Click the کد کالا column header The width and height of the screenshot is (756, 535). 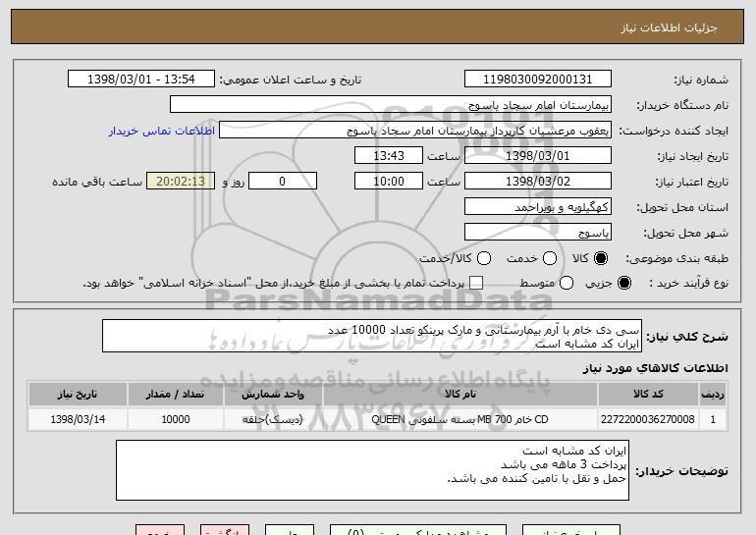click(x=648, y=395)
